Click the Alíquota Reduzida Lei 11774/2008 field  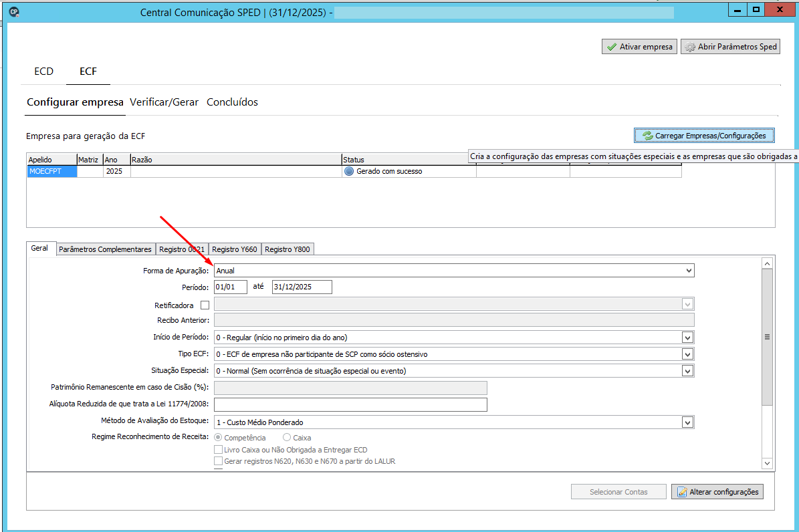350,404
